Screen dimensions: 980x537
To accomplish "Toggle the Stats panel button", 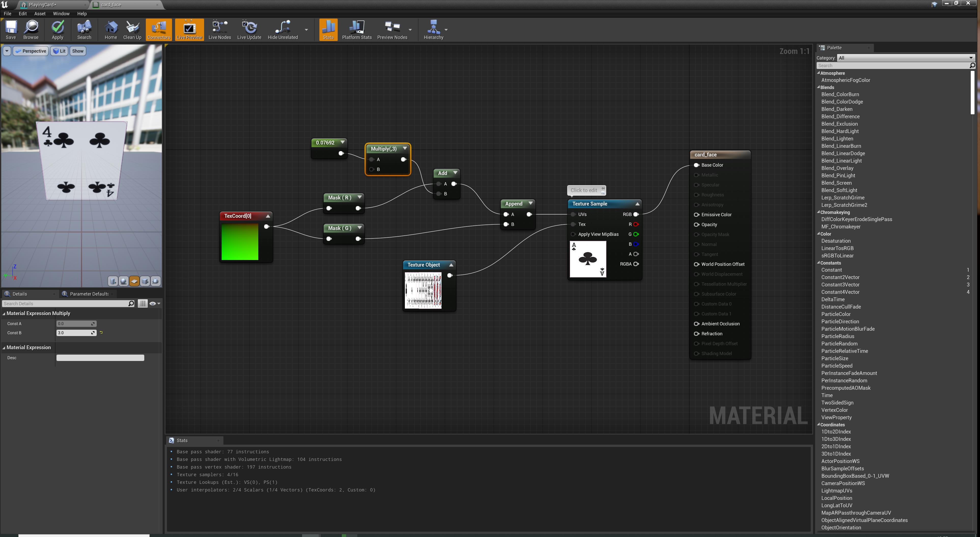I will [x=328, y=29].
